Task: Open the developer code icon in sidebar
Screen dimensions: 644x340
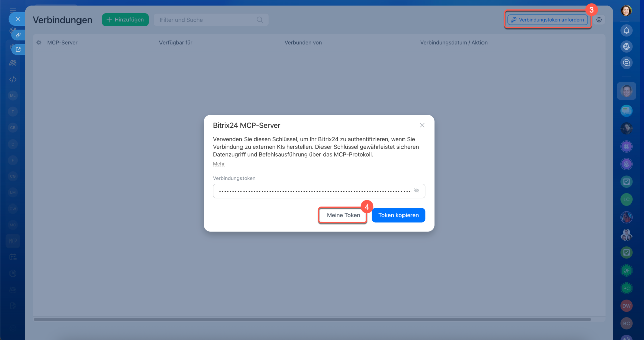Action: pyautogui.click(x=13, y=79)
